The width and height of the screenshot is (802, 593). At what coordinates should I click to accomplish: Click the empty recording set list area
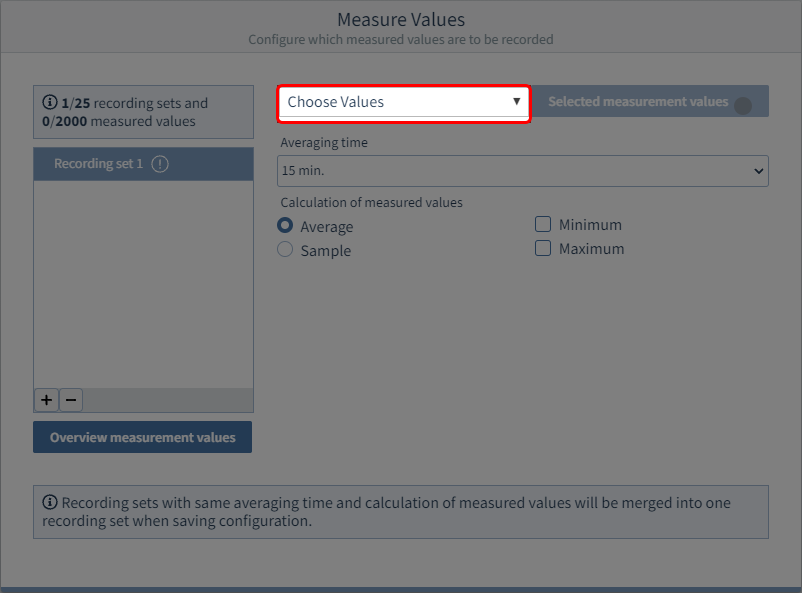[x=143, y=285]
